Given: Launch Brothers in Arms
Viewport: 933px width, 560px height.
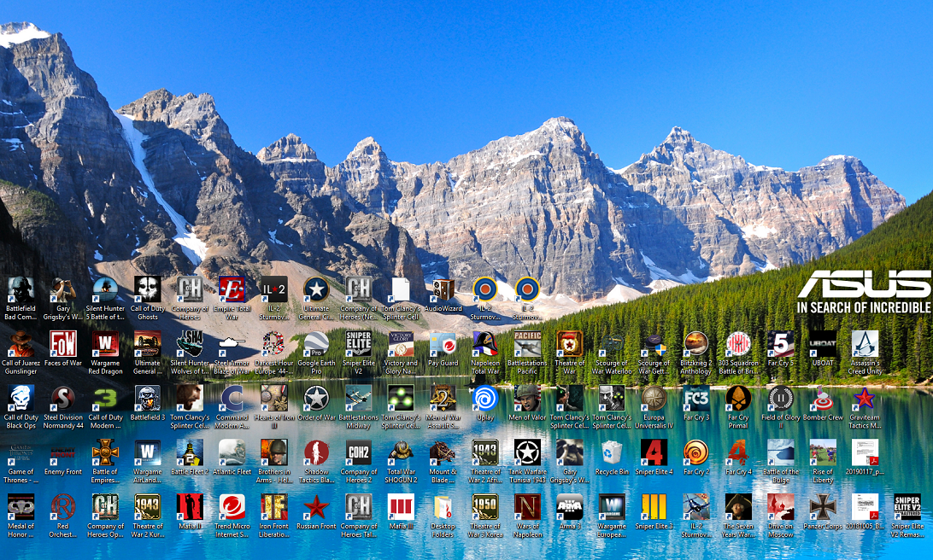Looking at the screenshot, I should [273, 453].
